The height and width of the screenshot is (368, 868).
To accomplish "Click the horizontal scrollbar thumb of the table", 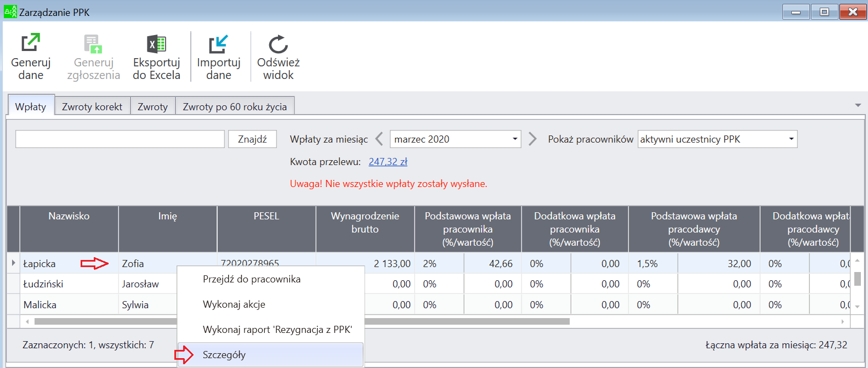I will (303, 321).
